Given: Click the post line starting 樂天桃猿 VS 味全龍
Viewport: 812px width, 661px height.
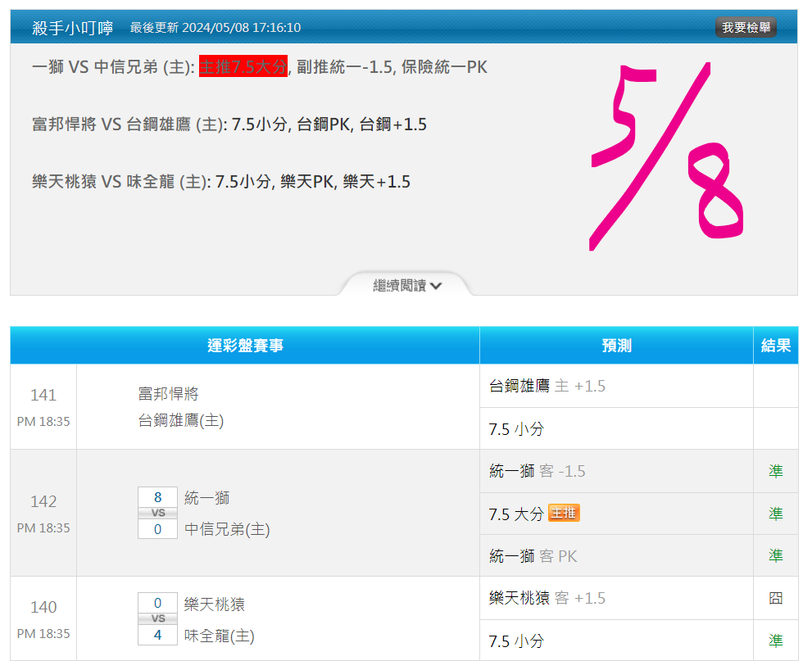Looking at the screenshot, I should [221, 182].
